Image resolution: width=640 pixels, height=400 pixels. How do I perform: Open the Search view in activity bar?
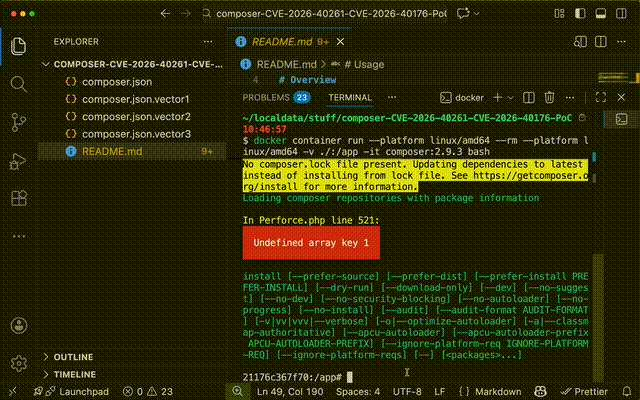pyautogui.click(x=18, y=83)
